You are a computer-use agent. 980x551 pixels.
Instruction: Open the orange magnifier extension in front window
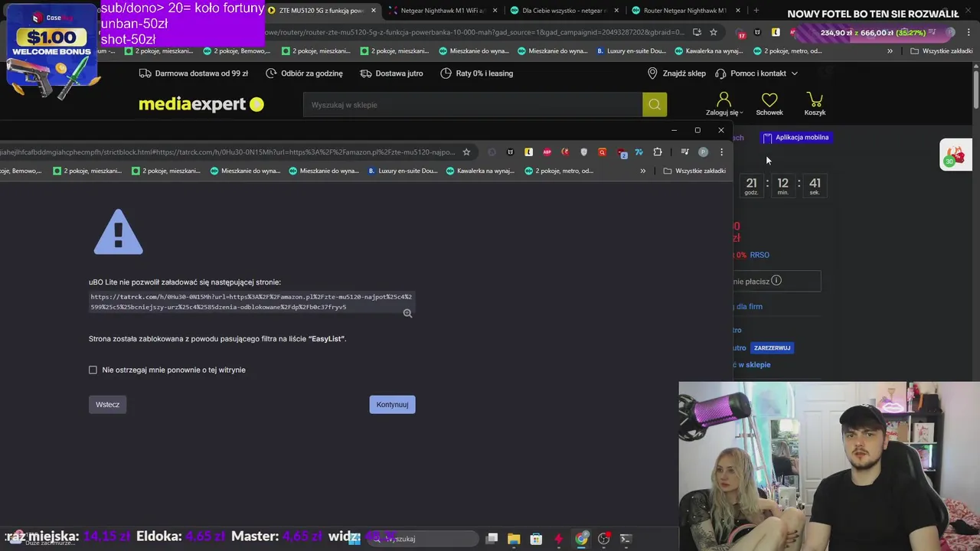click(602, 152)
